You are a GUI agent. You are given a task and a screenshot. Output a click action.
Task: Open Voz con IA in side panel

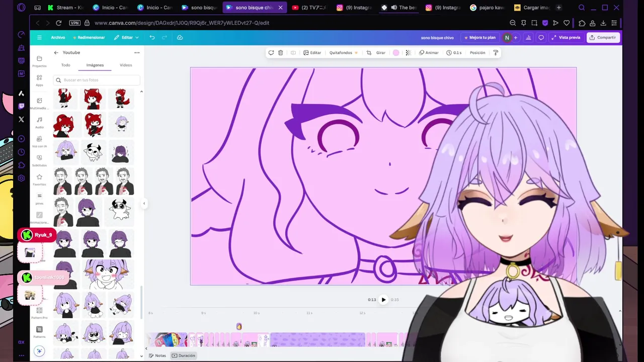click(x=39, y=141)
